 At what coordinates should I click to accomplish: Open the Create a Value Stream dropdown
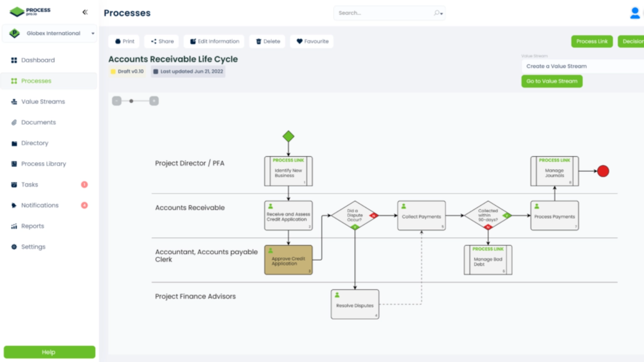582,66
